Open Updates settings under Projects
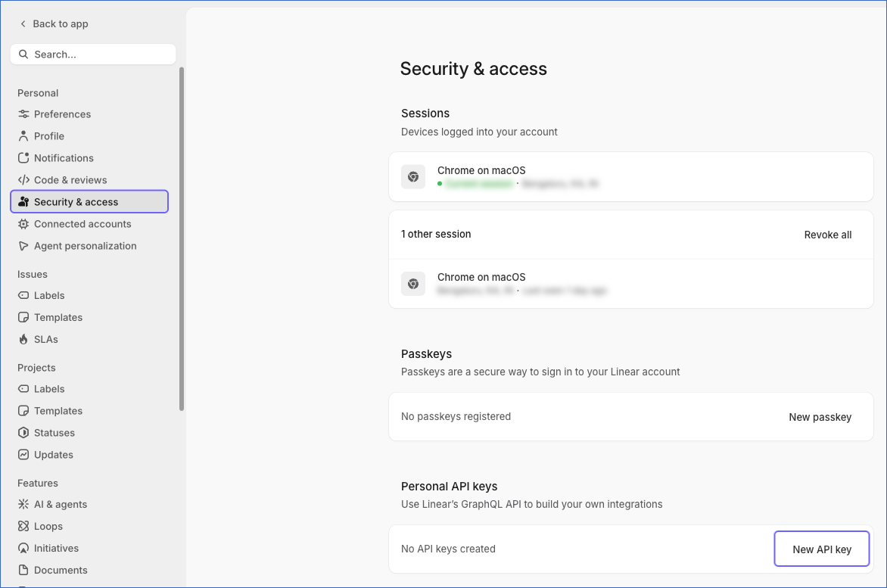 pos(89,455)
